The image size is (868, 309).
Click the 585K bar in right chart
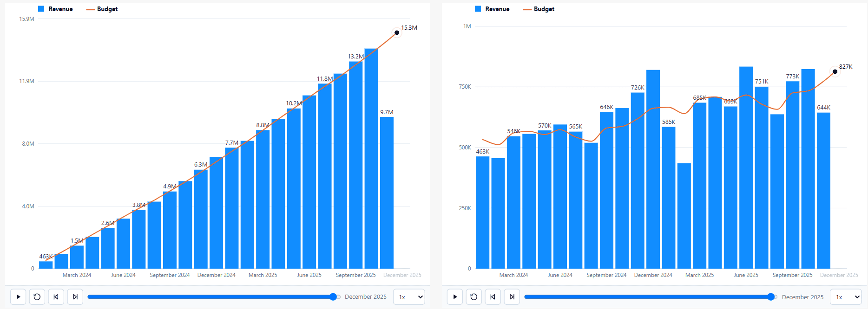tap(669, 198)
